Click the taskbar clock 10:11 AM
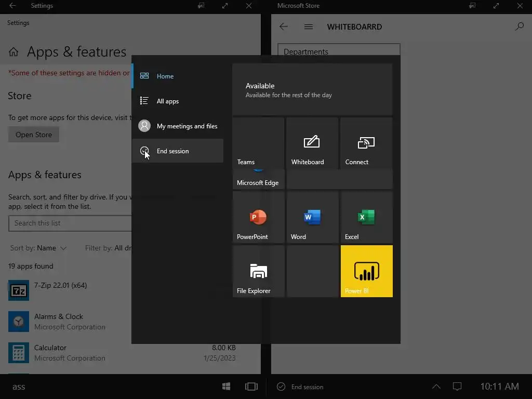532x399 pixels. coord(499,387)
